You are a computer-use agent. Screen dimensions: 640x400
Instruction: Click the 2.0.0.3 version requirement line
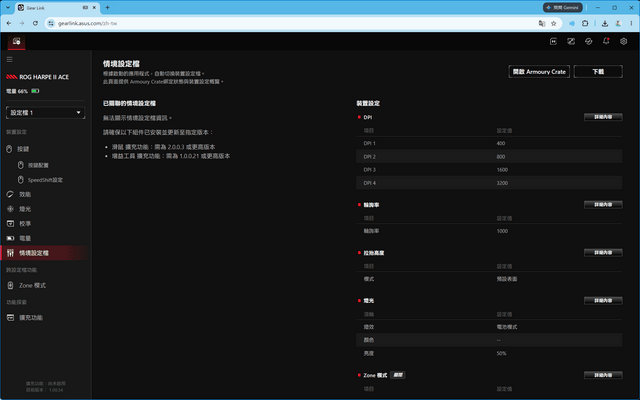pos(163,147)
